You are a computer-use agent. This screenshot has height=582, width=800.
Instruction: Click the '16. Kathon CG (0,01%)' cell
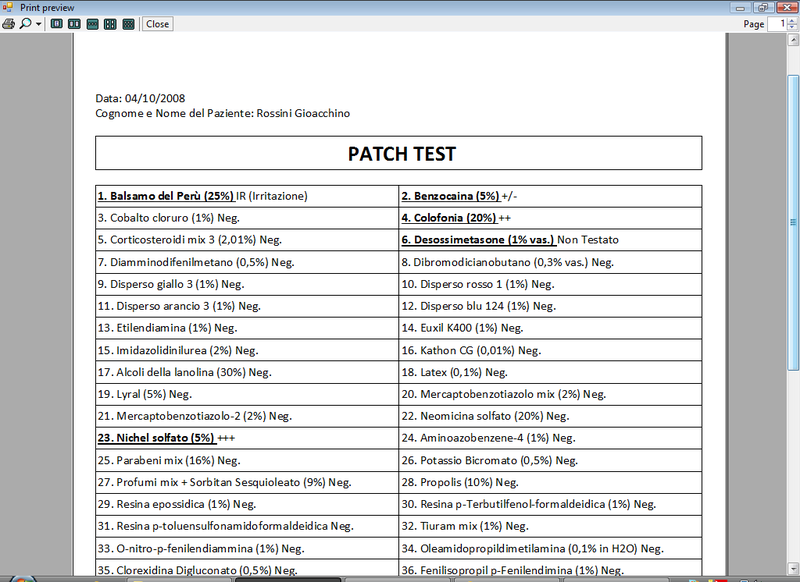coord(551,350)
